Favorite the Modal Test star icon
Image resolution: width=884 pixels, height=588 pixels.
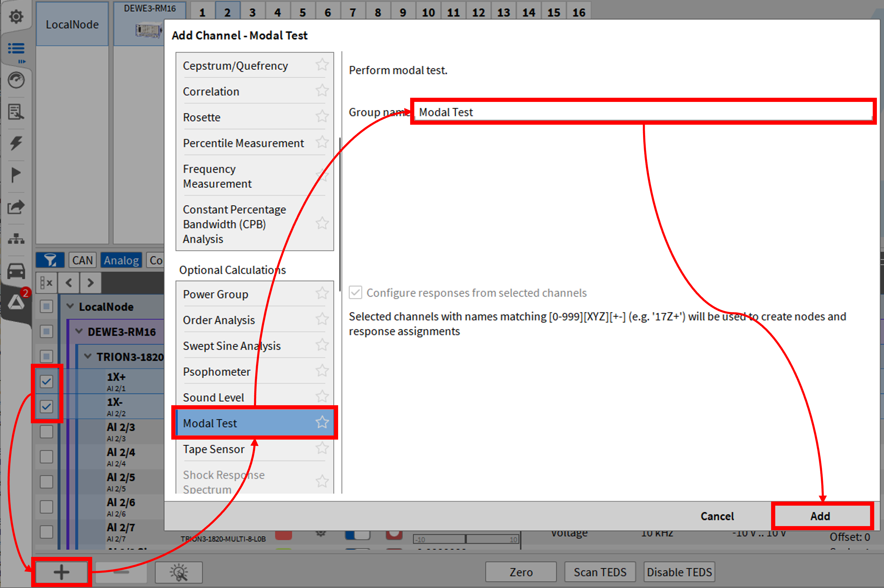[322, 423]
